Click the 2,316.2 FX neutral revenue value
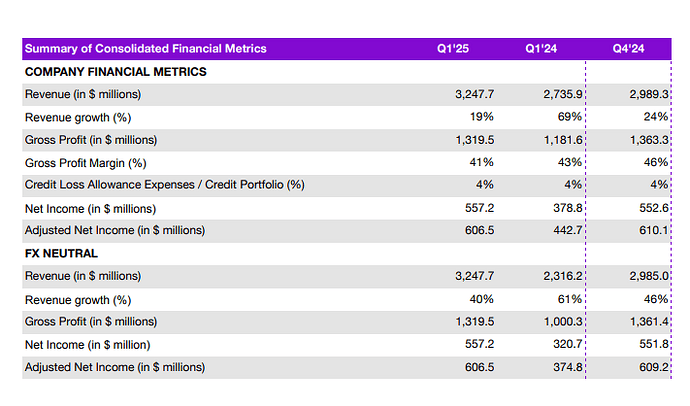Image resolution: width=690 pixels, height=406 pixels. coord(561,276)
